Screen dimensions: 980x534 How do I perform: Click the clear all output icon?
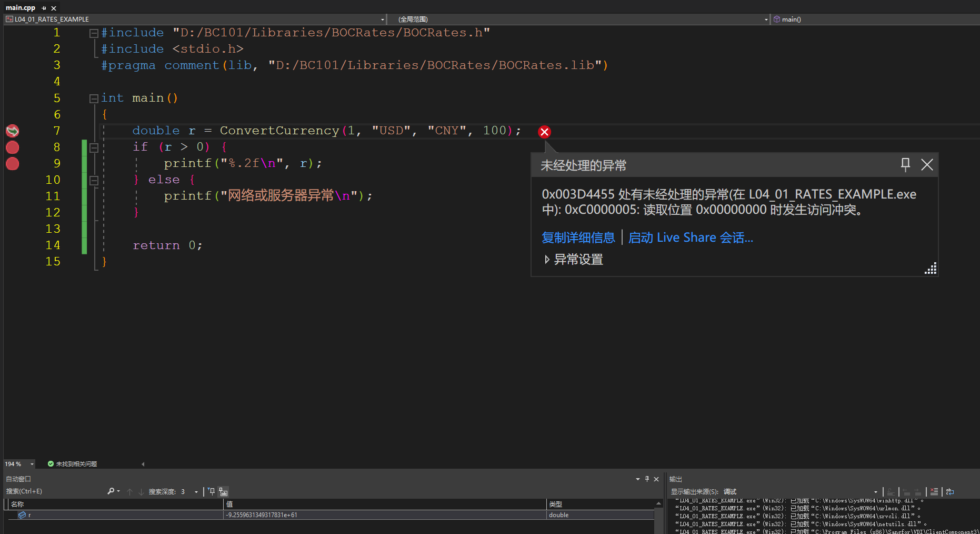[x=934, y=492]
